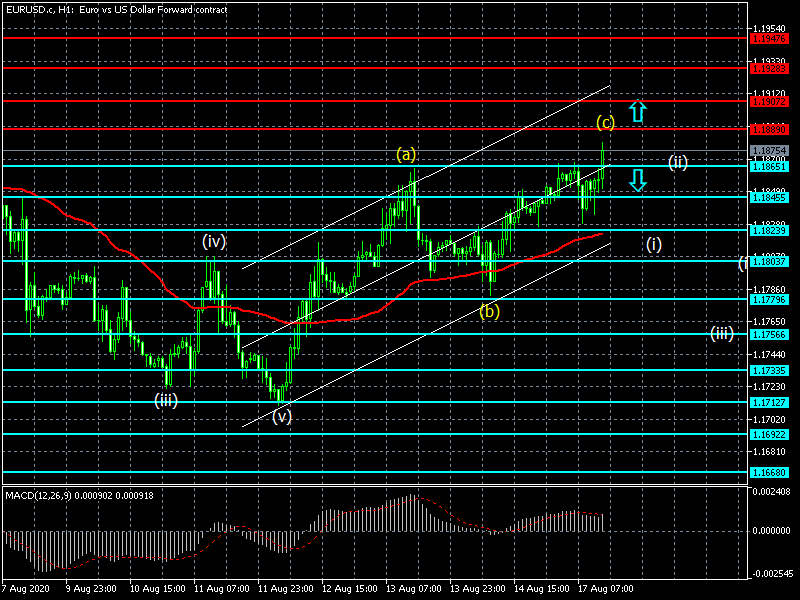The width and height of the screenshot is (800, 600).
Task: Select the cyan up arrow object
Action: (637, 111)
